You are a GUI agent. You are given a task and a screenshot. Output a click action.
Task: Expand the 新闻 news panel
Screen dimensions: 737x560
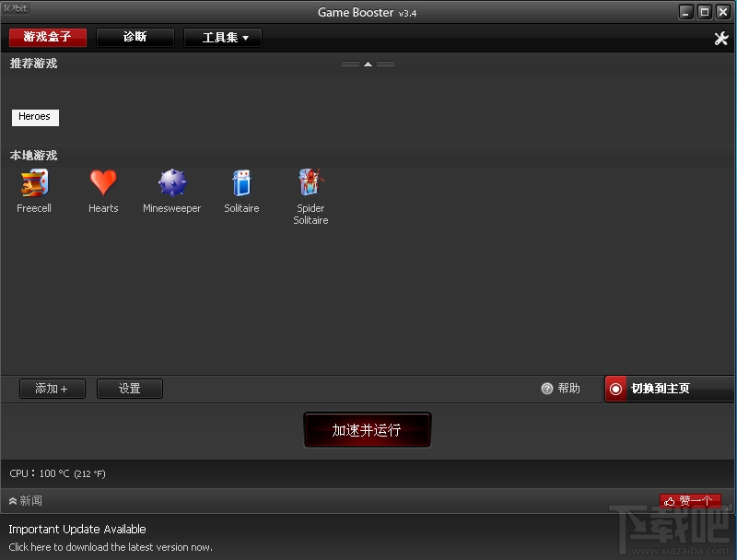26,501
